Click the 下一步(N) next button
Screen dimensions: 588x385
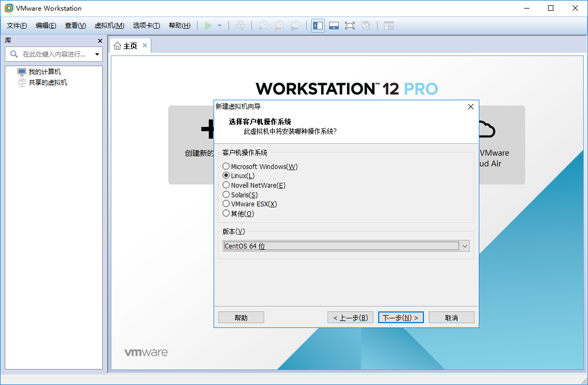click(401, 317)
